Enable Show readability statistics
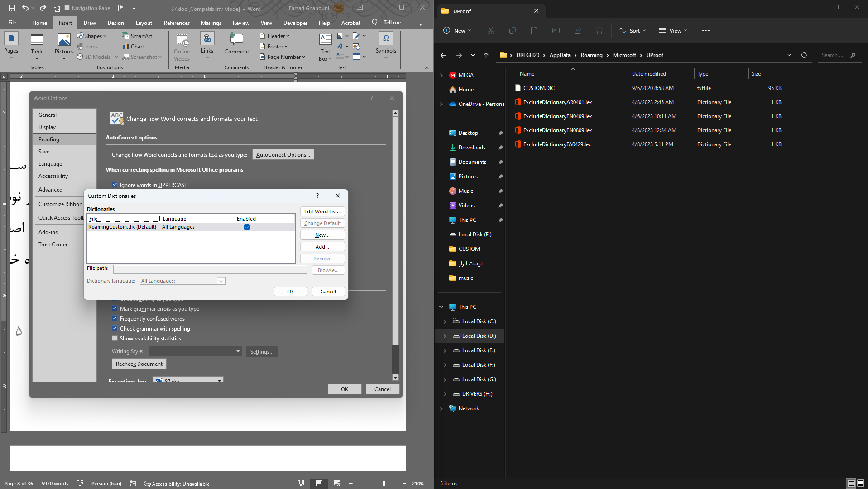Viewport: 868px width, 489px height. (115, 338)
